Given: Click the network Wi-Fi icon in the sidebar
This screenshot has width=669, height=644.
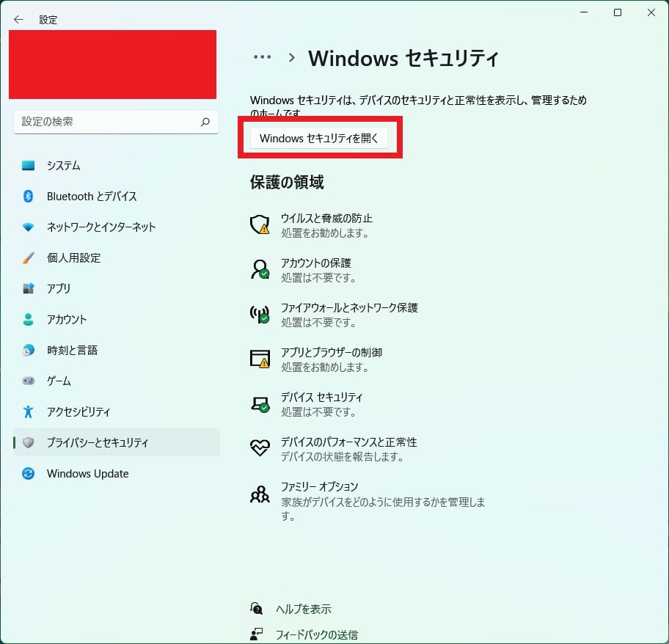Looking at the screenshot, I should (x=28, y=227).
